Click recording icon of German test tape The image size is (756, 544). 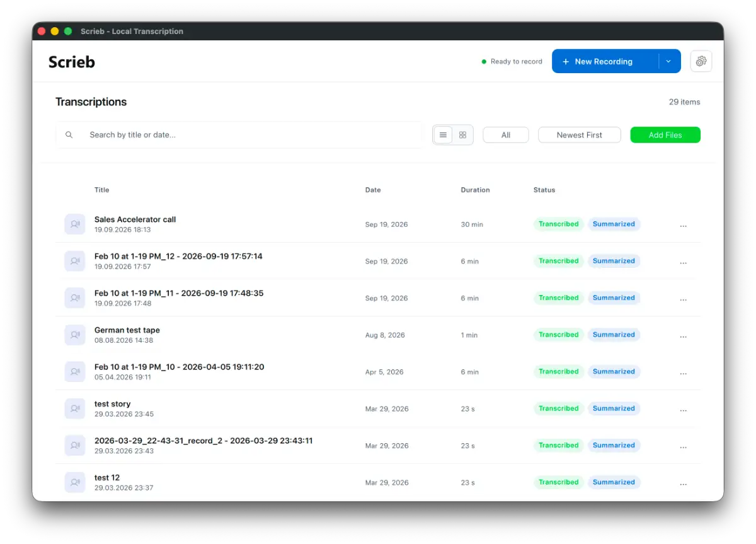pyautogui.click(x=75, y=335)
